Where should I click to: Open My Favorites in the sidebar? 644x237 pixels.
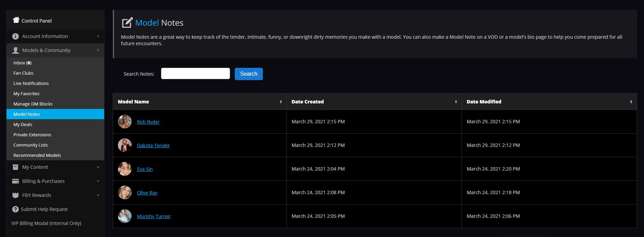click(x=26, y=93)
